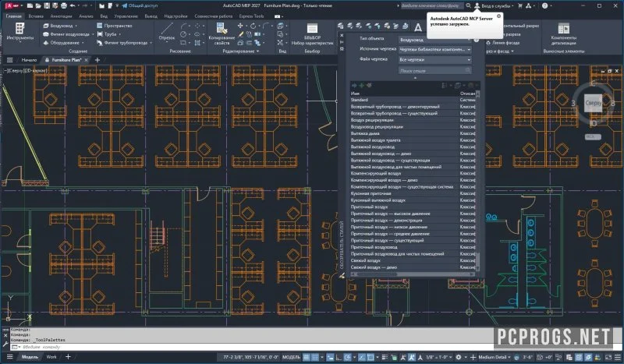Click the customization menu icon at status bar end
The width and height of the screenshot is (624, 364).
coord(618,357)
